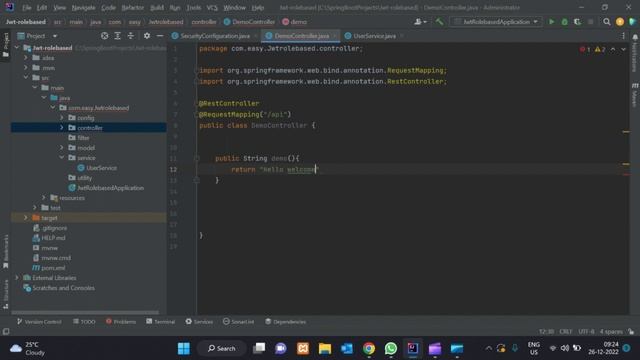
Task: Click the Windows taskbar Search box
Action: 222,349
